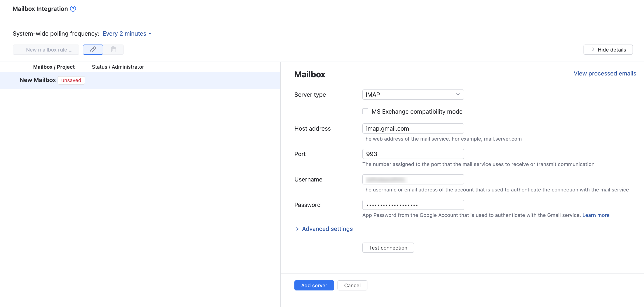
Task: Click the Mailbox / Project column header
Action: (x=54, y=67)
